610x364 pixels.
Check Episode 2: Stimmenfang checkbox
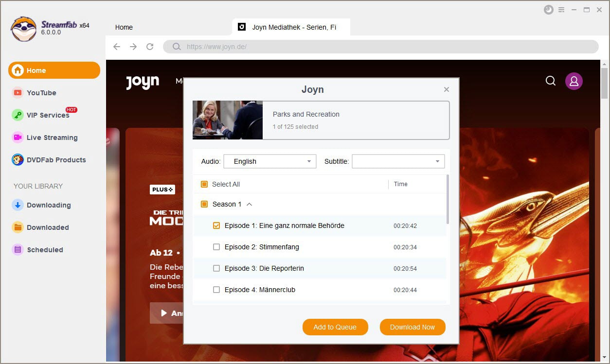216,247
